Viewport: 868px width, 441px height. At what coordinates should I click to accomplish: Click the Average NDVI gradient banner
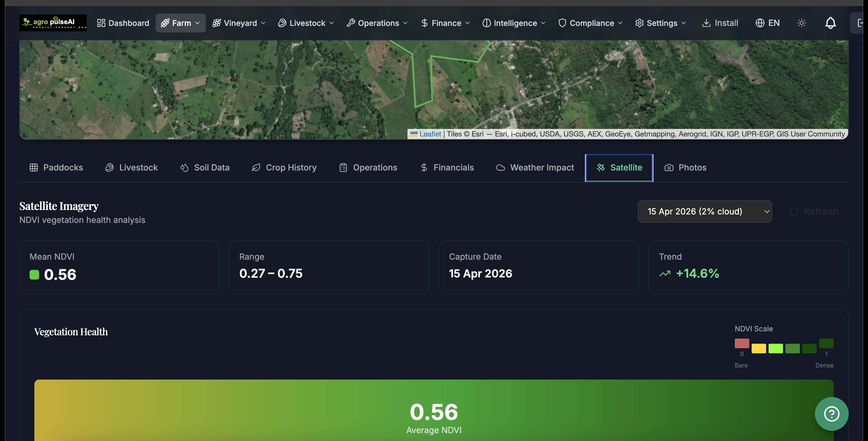pos(434,410)
